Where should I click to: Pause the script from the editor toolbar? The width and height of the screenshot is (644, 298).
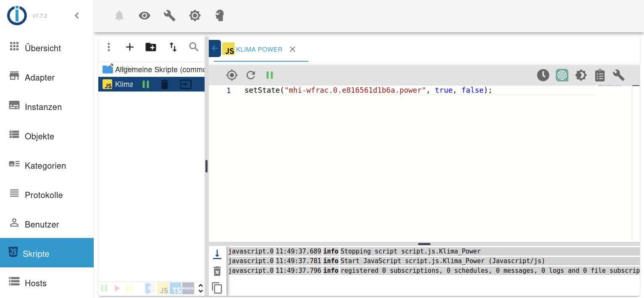click(x=270, y=75)
